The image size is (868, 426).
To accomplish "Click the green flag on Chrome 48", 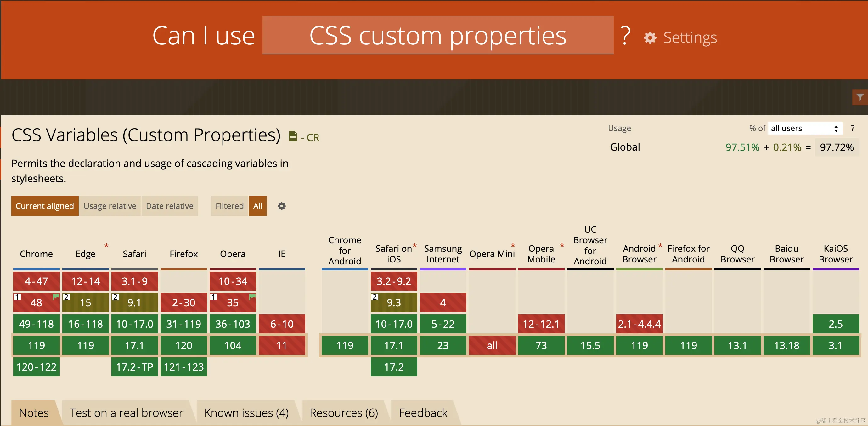I will point(56,296).
